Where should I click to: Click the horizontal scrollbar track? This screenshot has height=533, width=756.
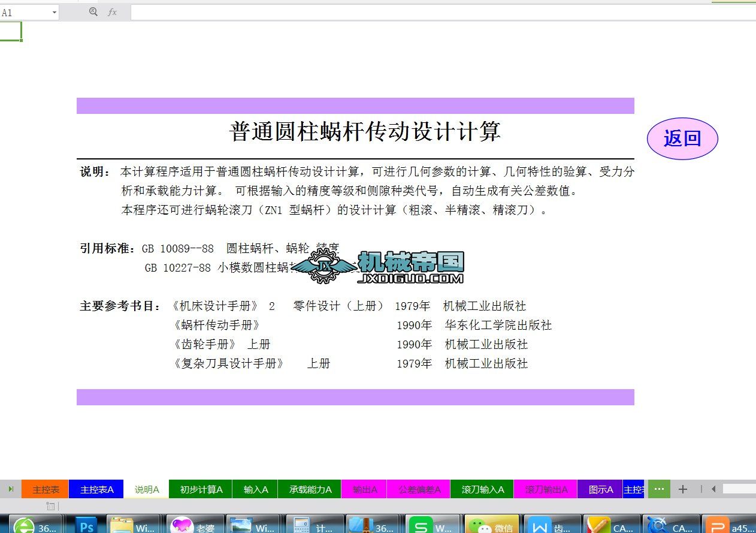point(739,489)
